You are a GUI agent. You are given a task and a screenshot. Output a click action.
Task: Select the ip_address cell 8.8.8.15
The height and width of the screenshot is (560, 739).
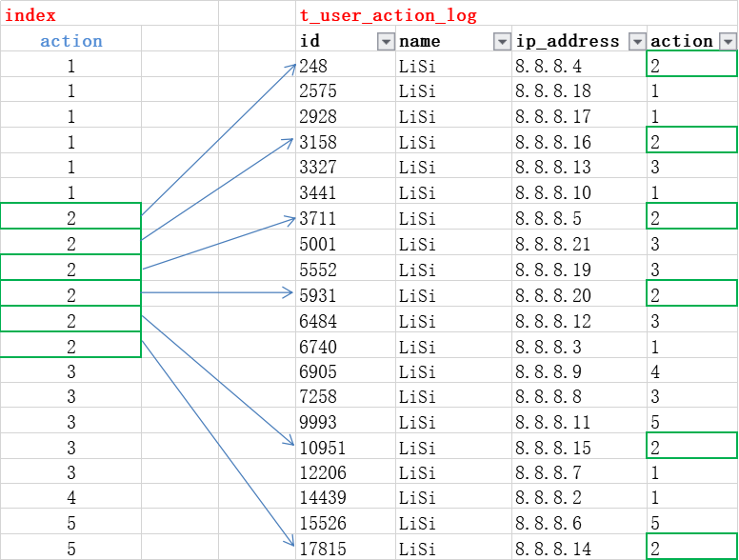click(579, 447)
